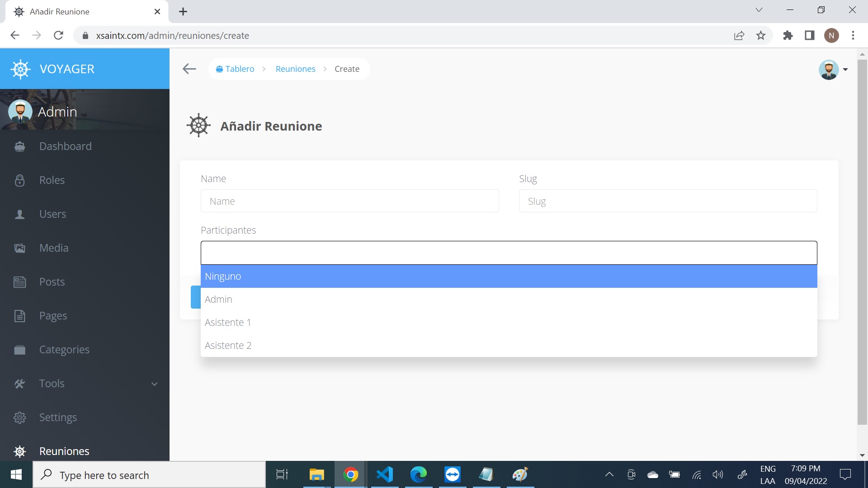Open Pages in the sidebar
Viewport: 868px width, 488px height.
point(53,315)
